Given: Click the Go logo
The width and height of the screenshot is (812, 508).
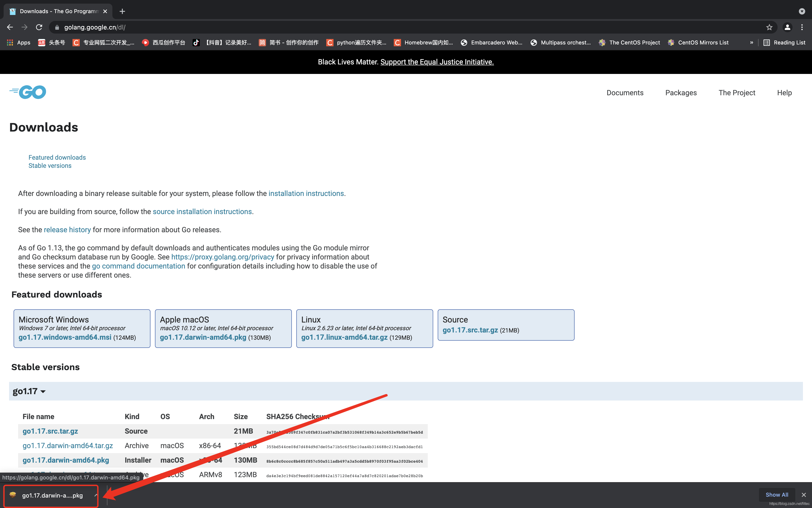Looking at the screenshot, I should [x=28, y=92].
